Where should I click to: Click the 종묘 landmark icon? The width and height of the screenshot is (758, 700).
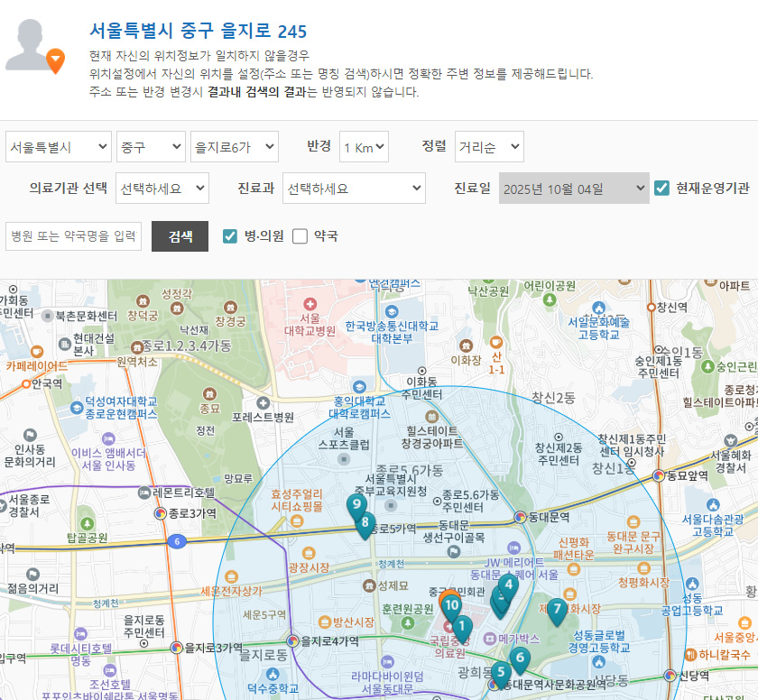(x=209, y=393)
